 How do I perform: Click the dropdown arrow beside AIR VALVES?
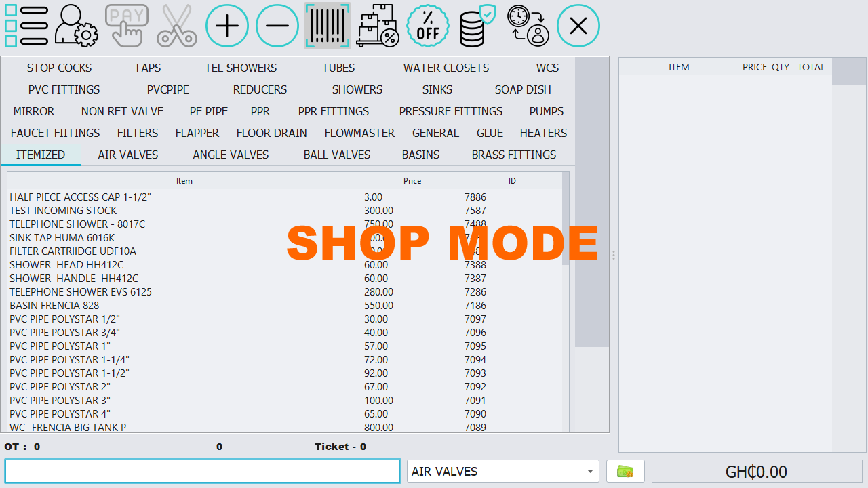point(589,471)
